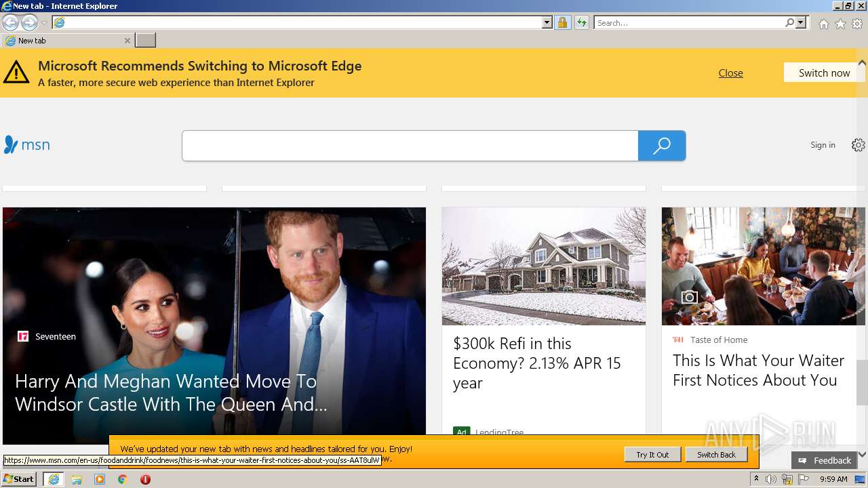This screenshot has width=868, height=488.
Task: Open the Harry and Meghan headline story
Action: 171,392
